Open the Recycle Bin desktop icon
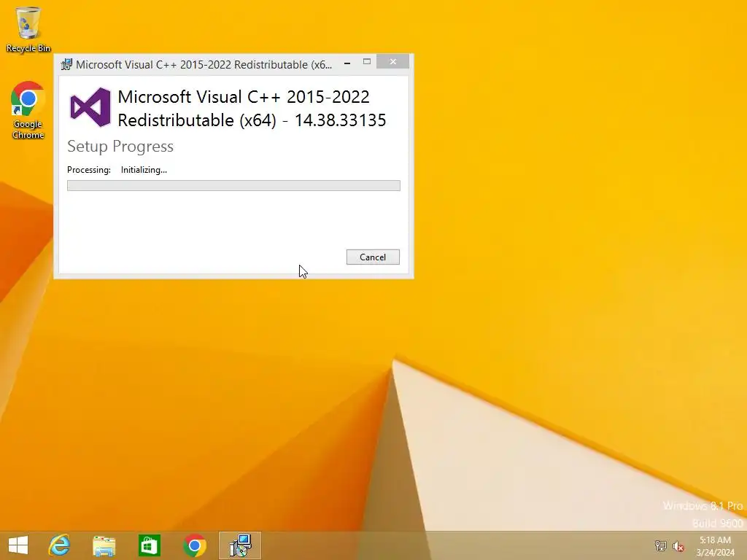Viewport: 747px width, 560px height. [28, 29]
